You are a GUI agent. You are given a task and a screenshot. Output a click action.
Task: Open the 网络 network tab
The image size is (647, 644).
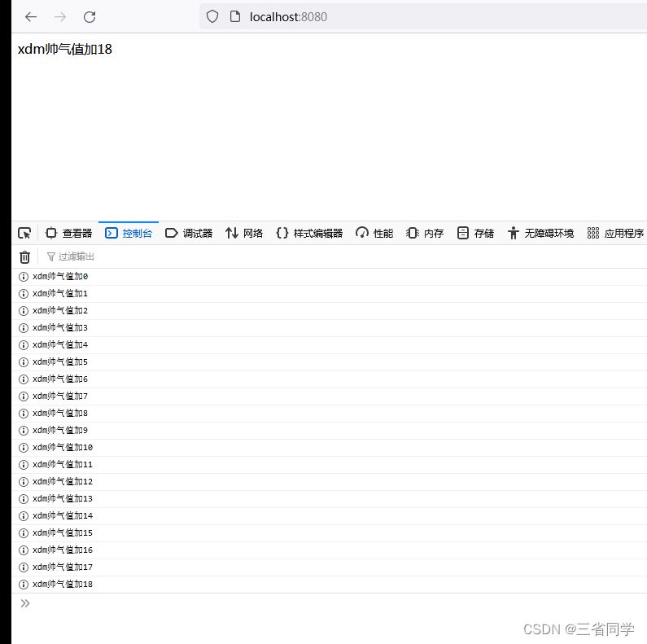pyautogui.click(x=244, y=233)
